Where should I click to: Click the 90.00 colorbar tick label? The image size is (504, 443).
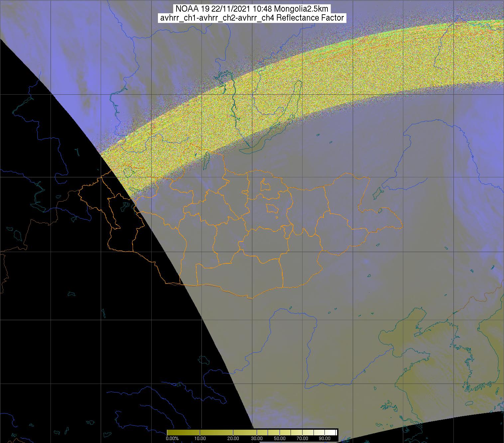point(324,438)
